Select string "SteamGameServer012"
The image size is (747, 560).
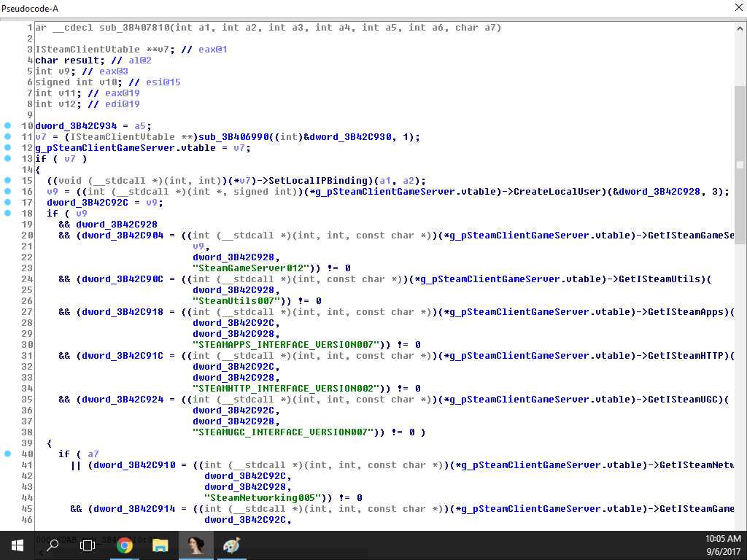(251, 268)
